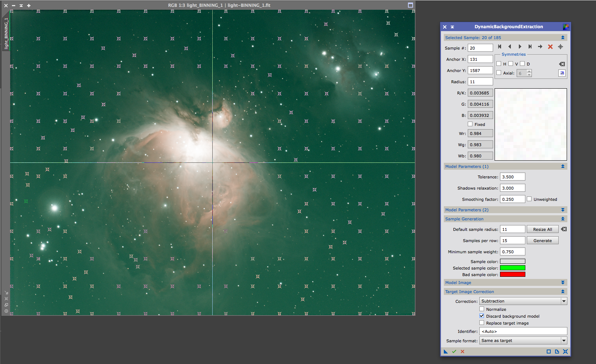Step to the previous sample
The height and width of the screenshot is (364, 596).
[x=510, y=47]
